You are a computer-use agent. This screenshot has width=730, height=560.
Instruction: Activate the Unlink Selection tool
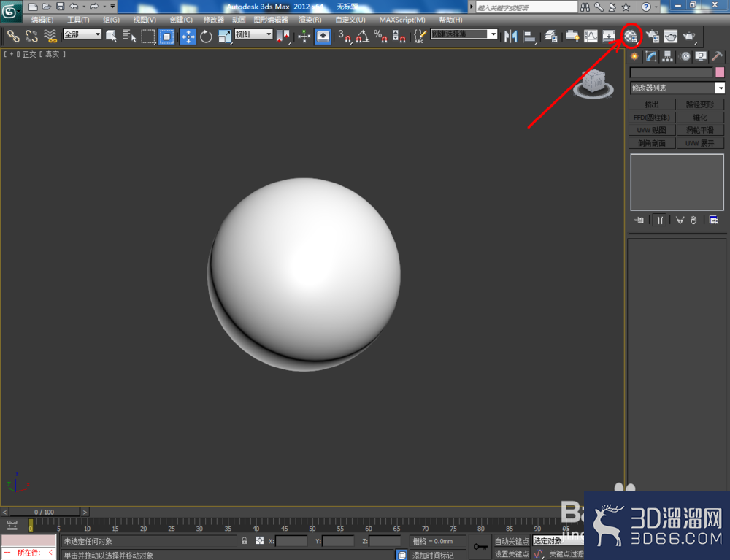pyautogui.click(x=31, y=36)
